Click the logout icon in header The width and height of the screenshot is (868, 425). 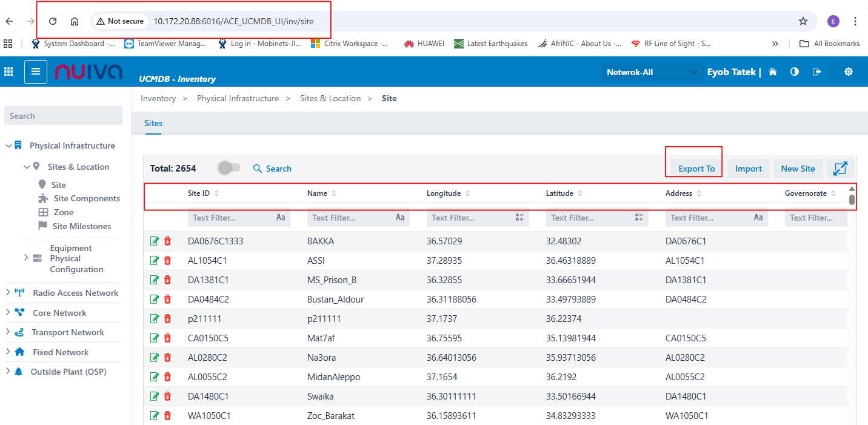coord(817,72)
